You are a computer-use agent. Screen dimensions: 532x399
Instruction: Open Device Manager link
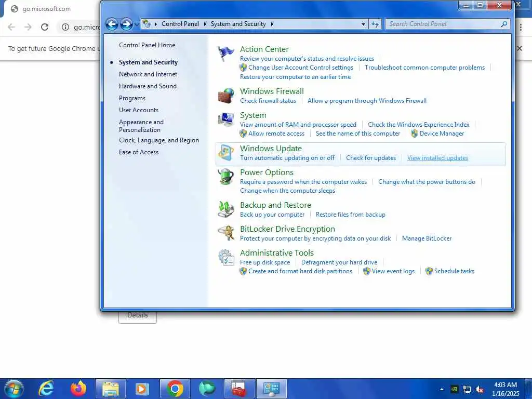(x=442, y=134)
